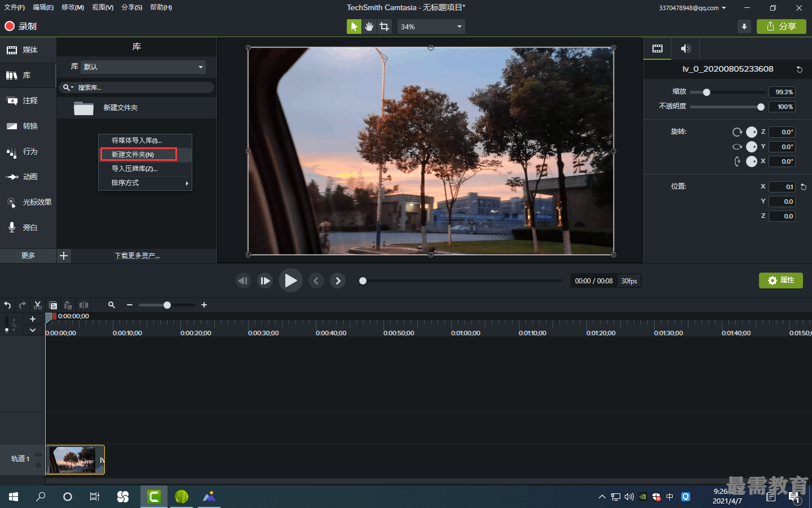Switch to audio properties speaker tab

click(x=685, y=49)
